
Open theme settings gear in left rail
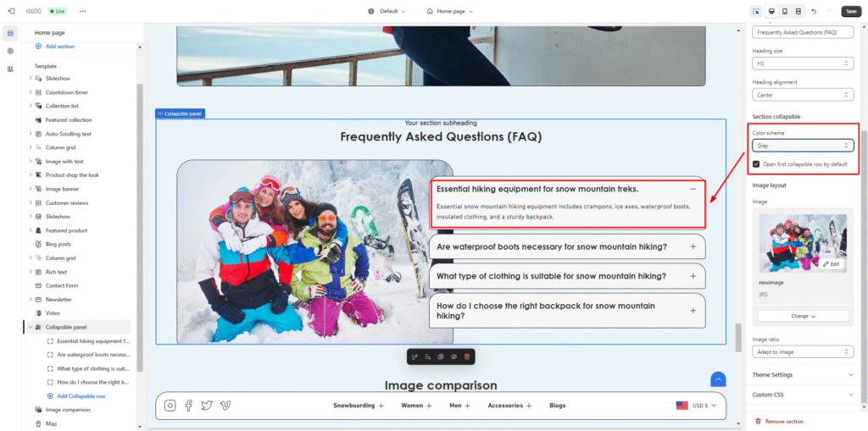tap(10, 51)
